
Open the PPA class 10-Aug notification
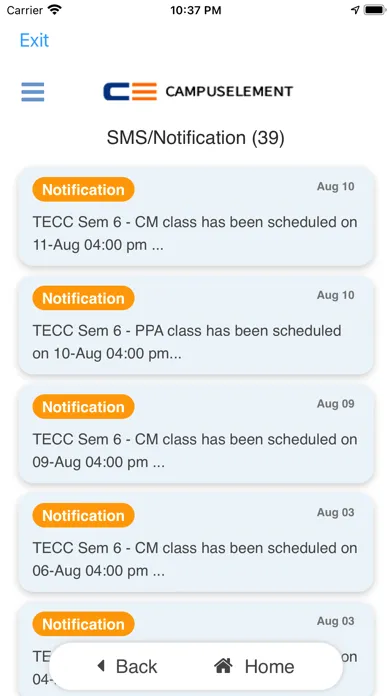point(196,325)
